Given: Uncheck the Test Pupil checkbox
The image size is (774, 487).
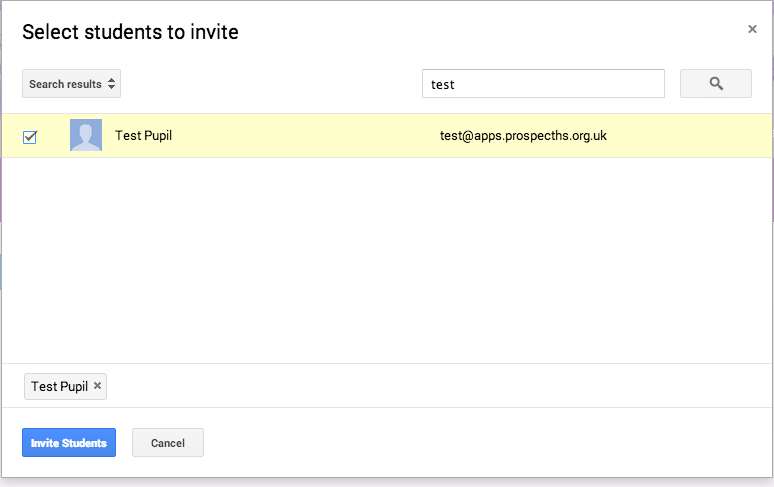Looking at the screenshot, I should 30,137.
